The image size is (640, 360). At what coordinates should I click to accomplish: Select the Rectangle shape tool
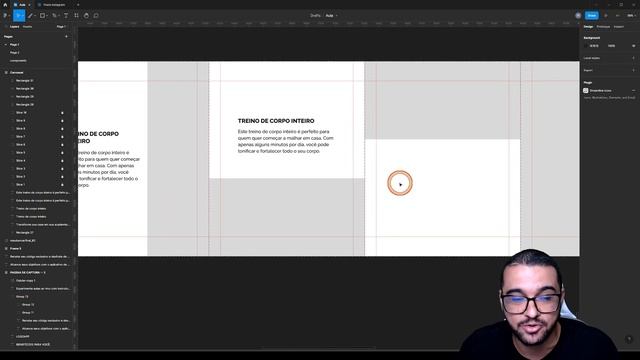click(x=42, y=16)
